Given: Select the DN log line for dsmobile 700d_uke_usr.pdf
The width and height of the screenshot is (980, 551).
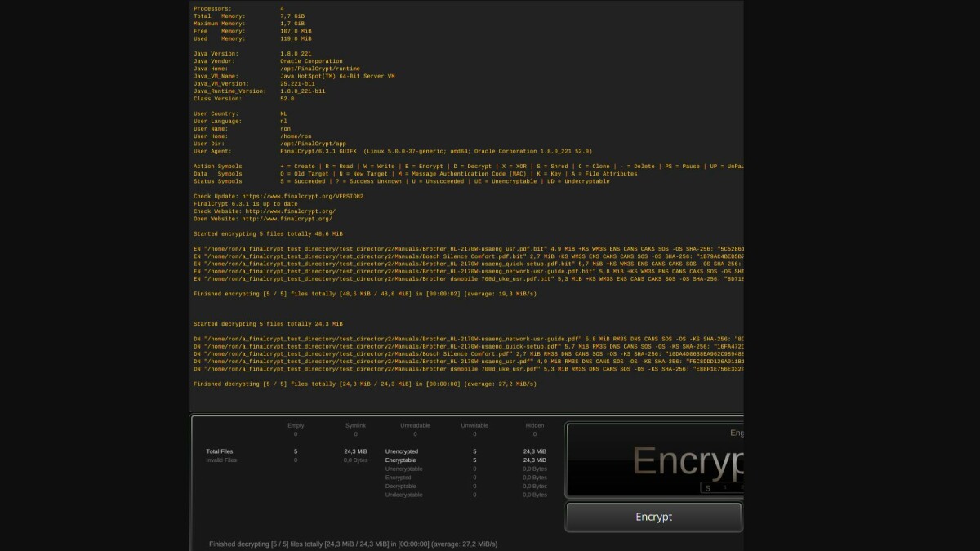Looking at the screenshot, I should [468, 369].
